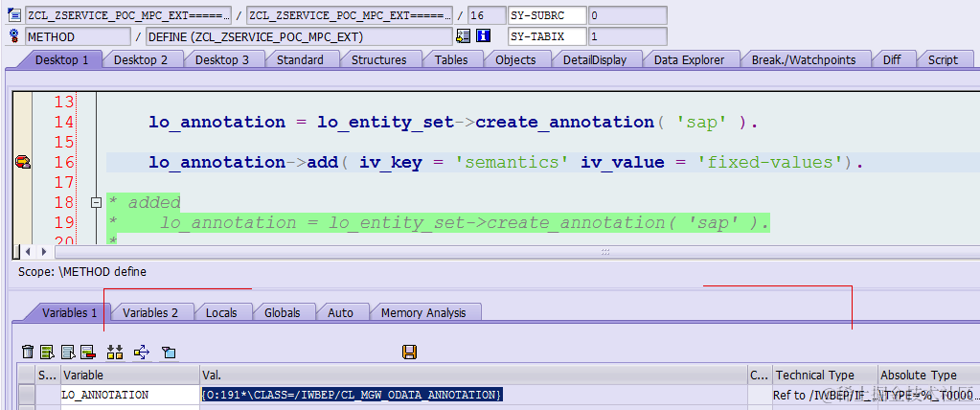Collapse the comment block at line 18
Screen dimensions: 980x410
(96, 202)
